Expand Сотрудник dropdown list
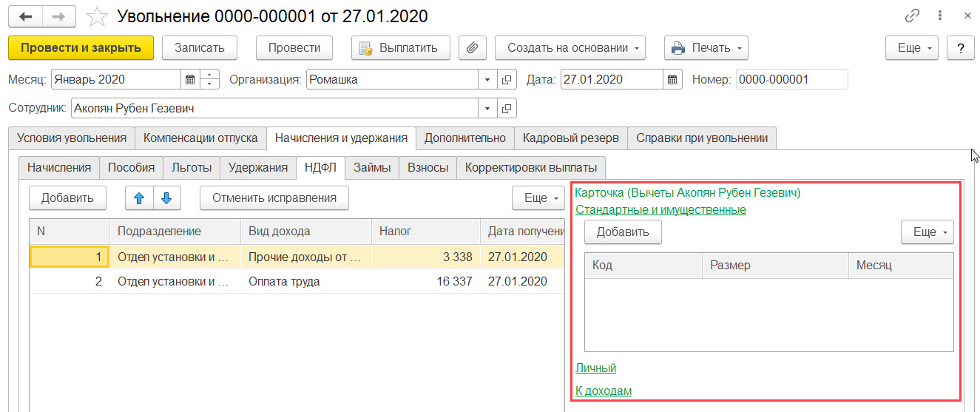The width and height of the screenshot is (980, 412). point(488,109)
